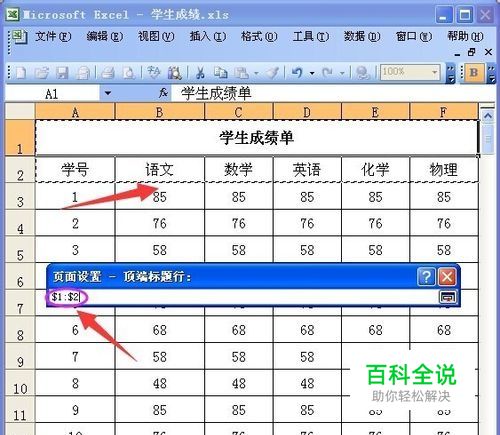Viewport: 500px width, 435px height.
Task: Click the 语文 header cell
Action: pos(160,169)
